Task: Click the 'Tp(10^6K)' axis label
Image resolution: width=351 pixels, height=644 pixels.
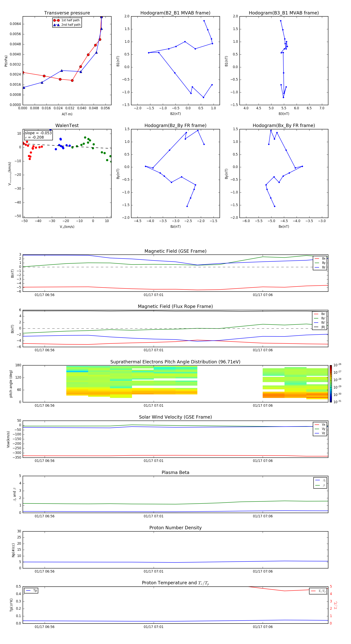Action: (11, 605)
